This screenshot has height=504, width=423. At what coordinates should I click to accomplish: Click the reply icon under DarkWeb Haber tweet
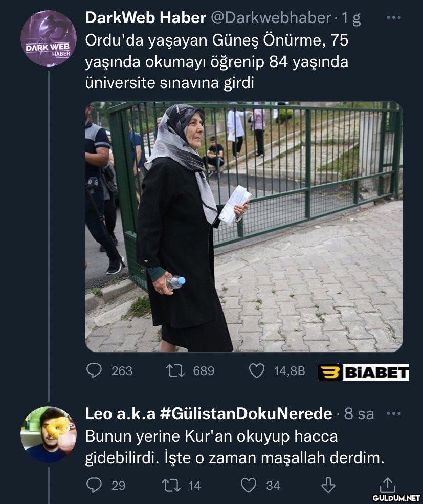coord(94,370)
